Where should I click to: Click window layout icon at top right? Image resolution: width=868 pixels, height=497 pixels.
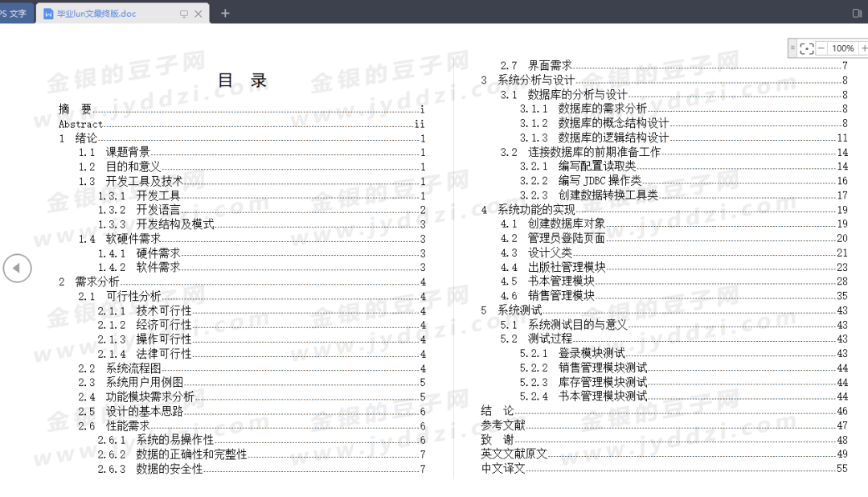pos(857,14)
